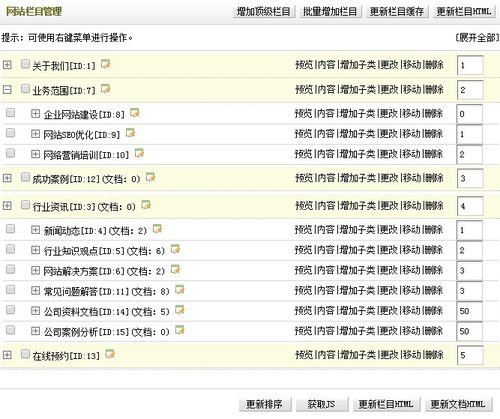Select the checkbox for 公司资料文档[ID:14]
Viewport: 500px width, 419px height.
pos(11,310)
